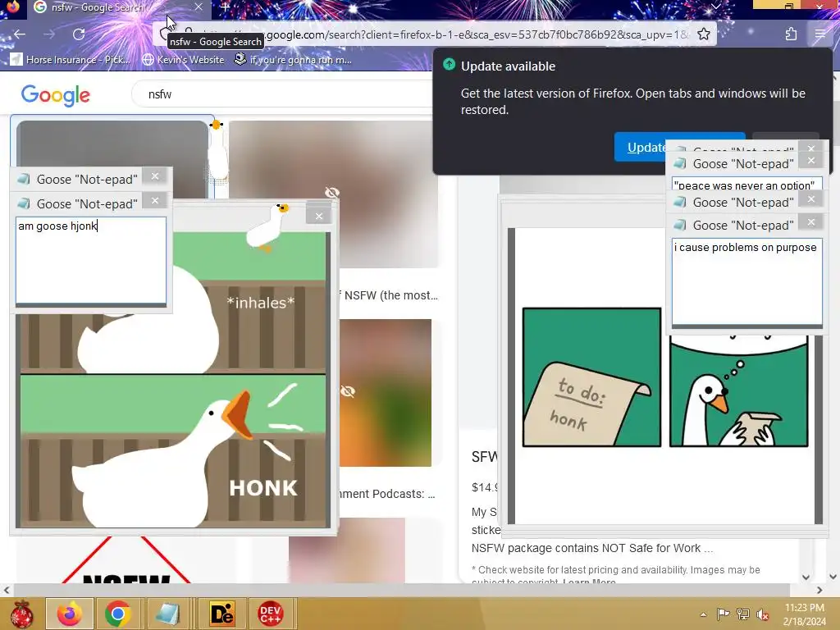840x630 pixels.
Task: Click the 'peace was never an option' text area
Action: (x=746, y=185)
